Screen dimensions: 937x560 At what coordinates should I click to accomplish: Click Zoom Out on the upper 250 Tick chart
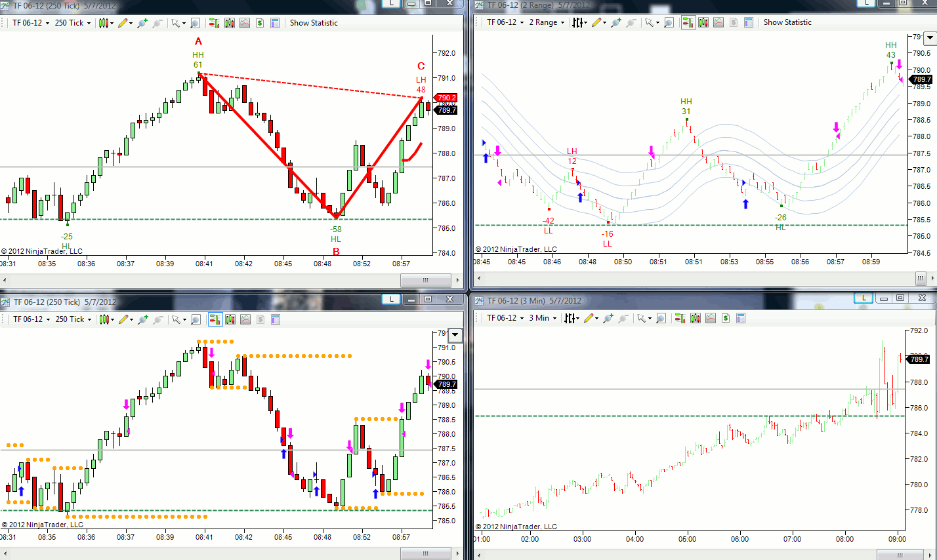[157, 23]
